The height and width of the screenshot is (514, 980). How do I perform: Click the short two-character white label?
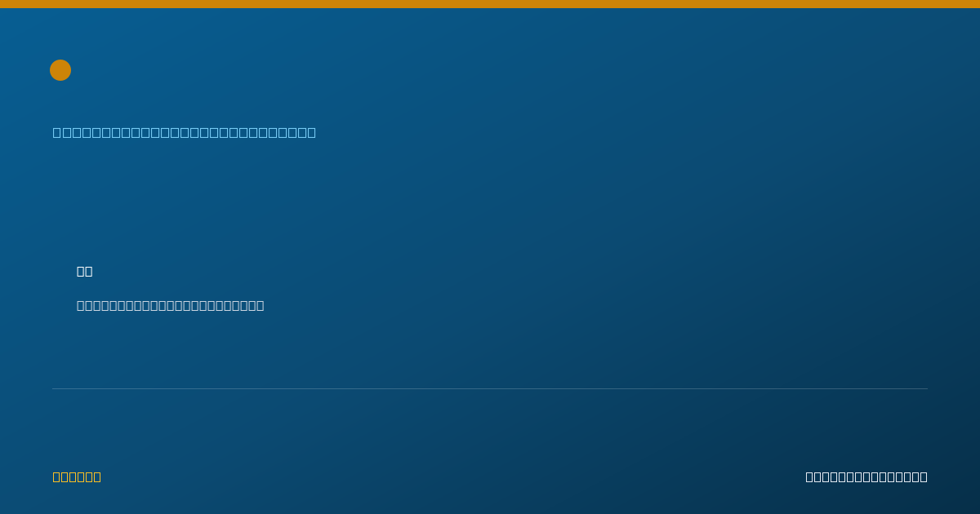coord(85,271)
